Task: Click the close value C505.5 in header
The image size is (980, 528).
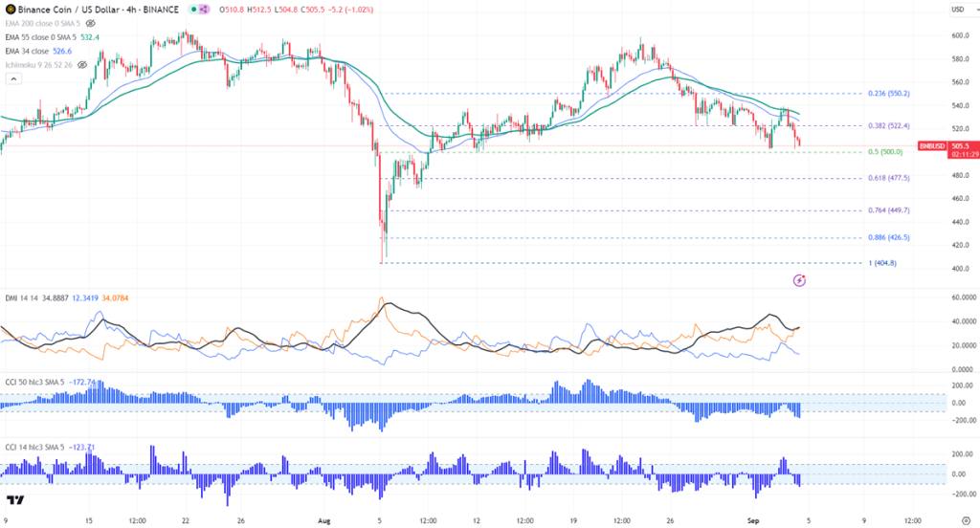Action: 313,10
